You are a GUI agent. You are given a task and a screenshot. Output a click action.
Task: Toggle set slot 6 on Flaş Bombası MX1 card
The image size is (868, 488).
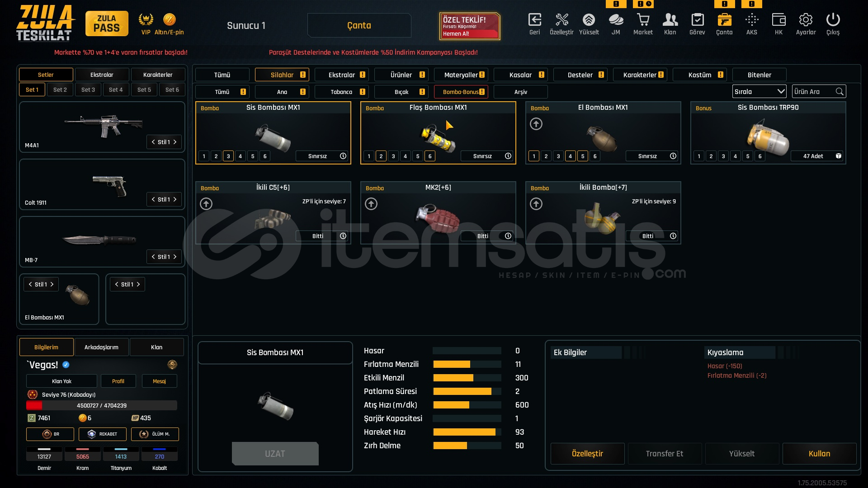430,156
